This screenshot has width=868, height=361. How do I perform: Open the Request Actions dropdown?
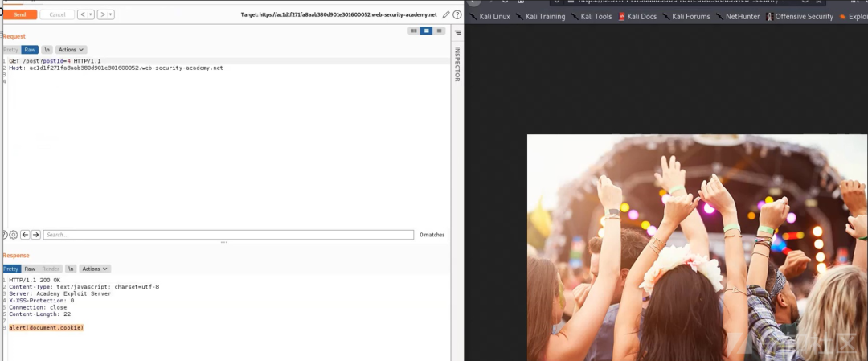coord(72,50)
